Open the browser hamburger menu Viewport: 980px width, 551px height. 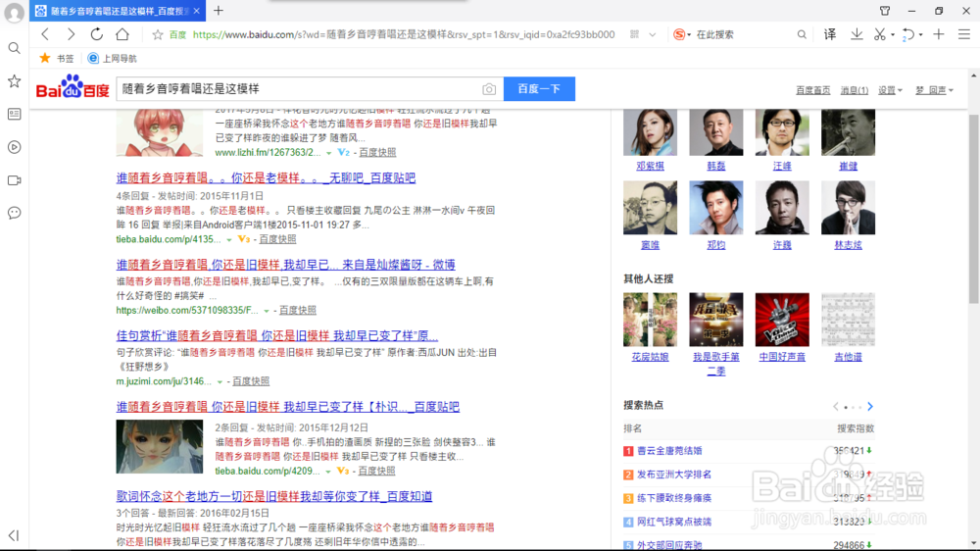pos(964,34)
